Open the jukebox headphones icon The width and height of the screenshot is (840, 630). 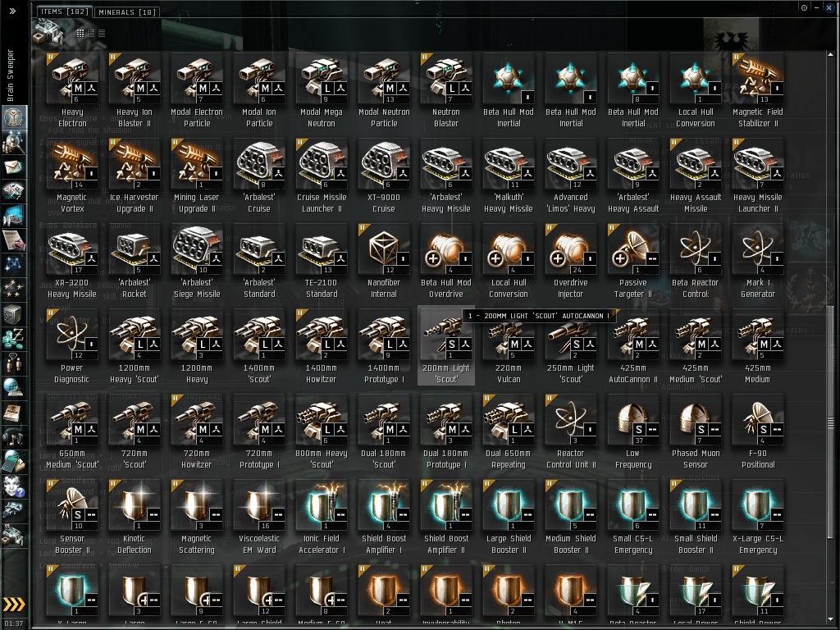13,437
